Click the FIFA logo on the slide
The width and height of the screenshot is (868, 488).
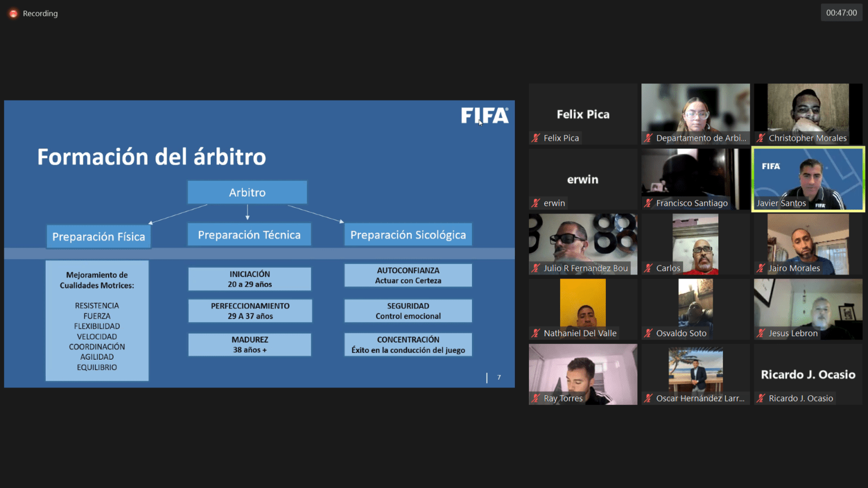(x=484, y=115)
